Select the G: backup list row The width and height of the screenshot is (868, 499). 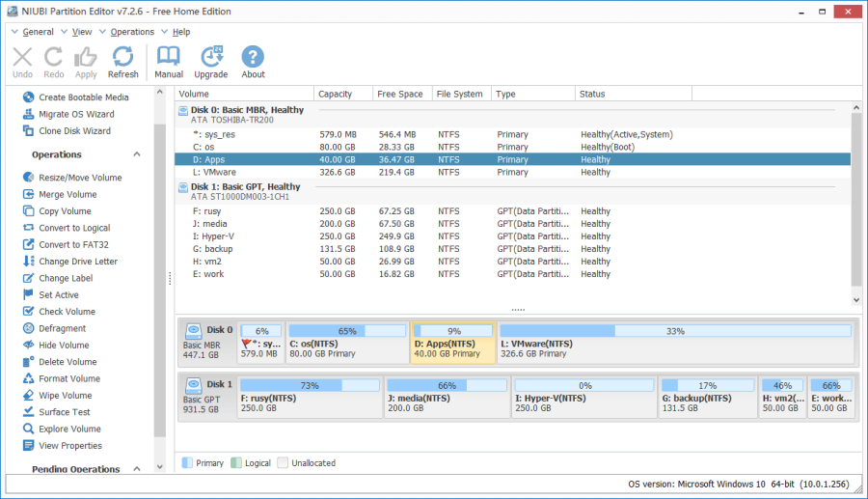coord(513,249)
